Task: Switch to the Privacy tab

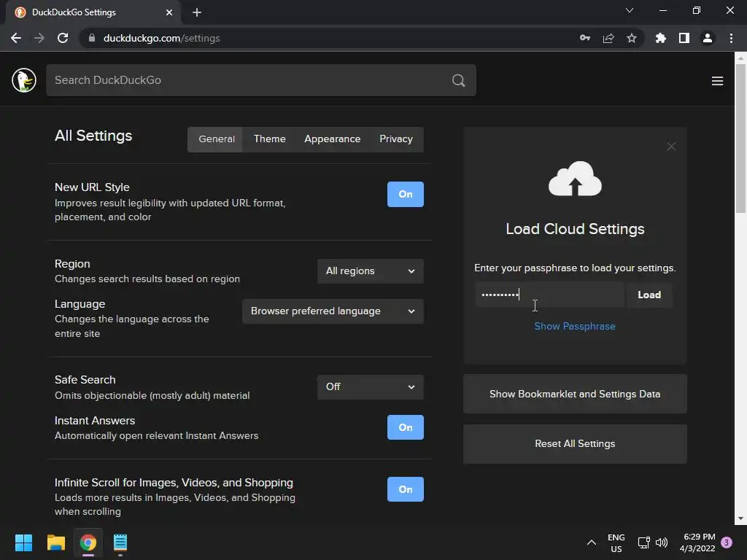Action: coord(396,139)
